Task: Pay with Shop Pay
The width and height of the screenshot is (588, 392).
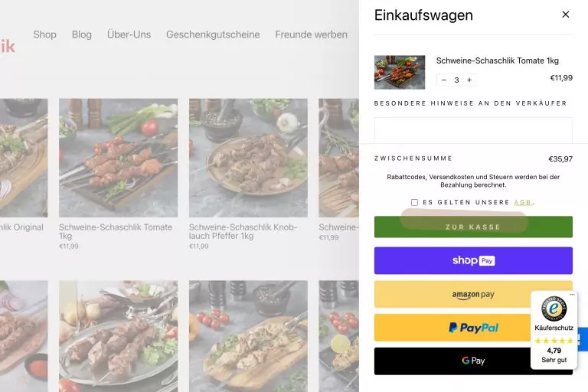Action: [x=473, y=261]
